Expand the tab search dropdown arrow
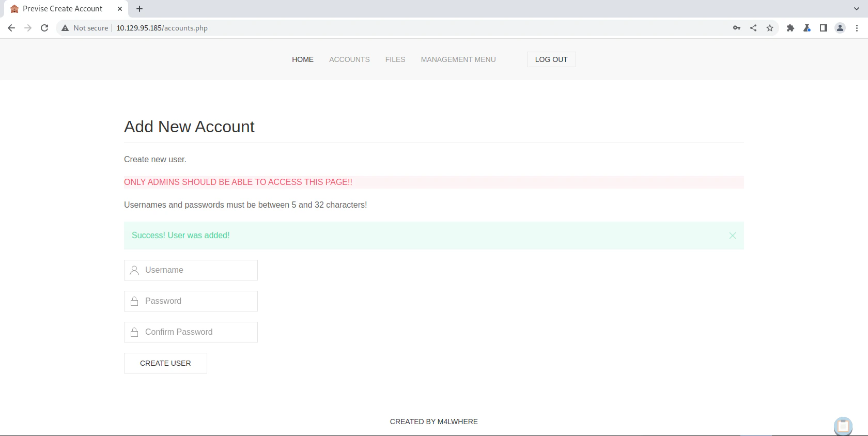This screenshot has width=868, height=436. click(857, 9)
